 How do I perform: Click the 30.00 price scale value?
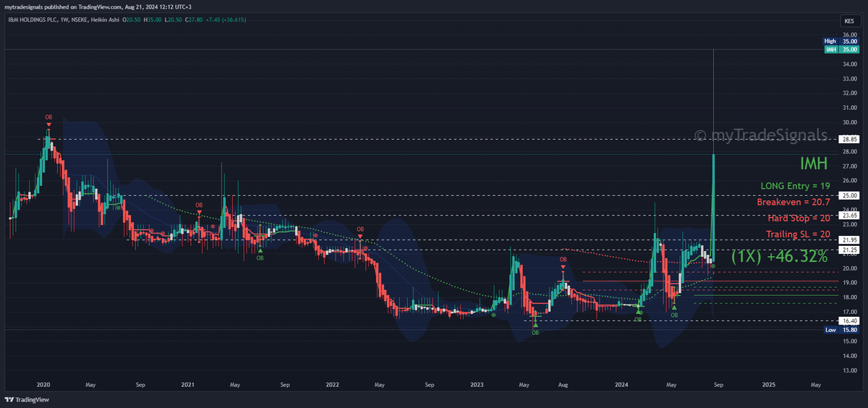848,122
